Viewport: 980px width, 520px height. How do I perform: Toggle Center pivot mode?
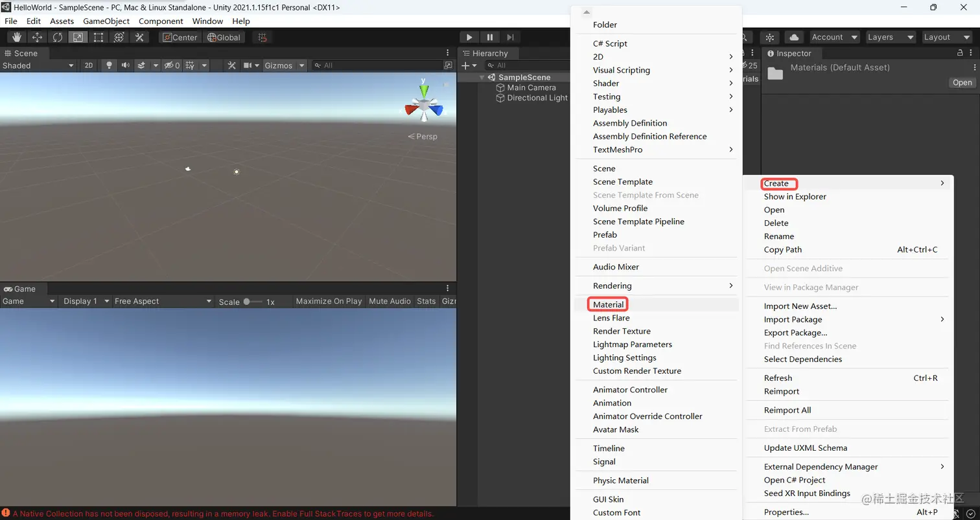(180, 38)
